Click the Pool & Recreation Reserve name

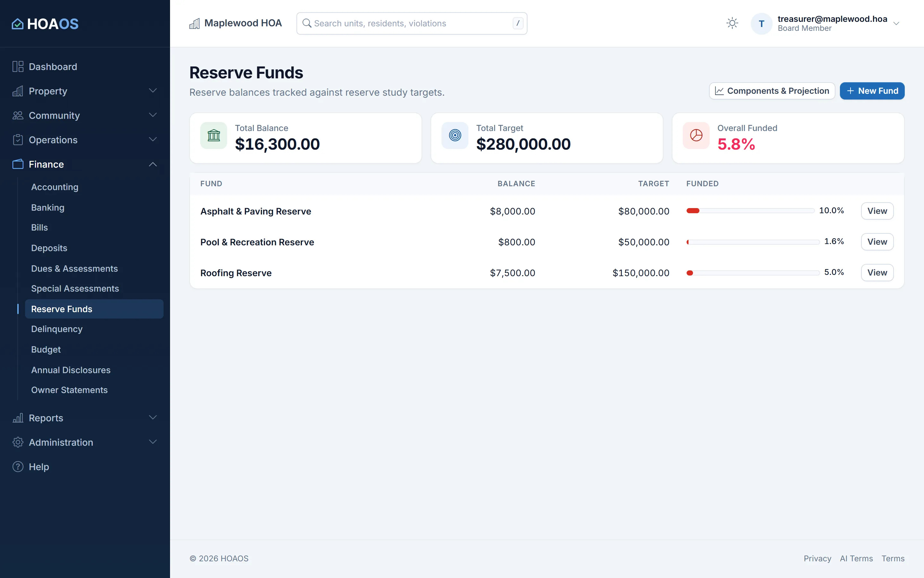[257, 242]
